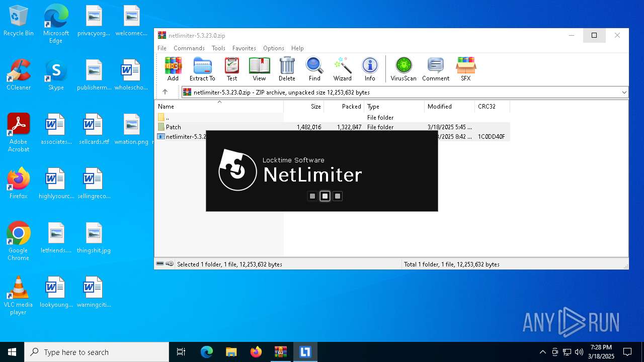Screen dimensions: 644x362
Task: Open the Task View taskbar button
Action: tap(182, 352)
